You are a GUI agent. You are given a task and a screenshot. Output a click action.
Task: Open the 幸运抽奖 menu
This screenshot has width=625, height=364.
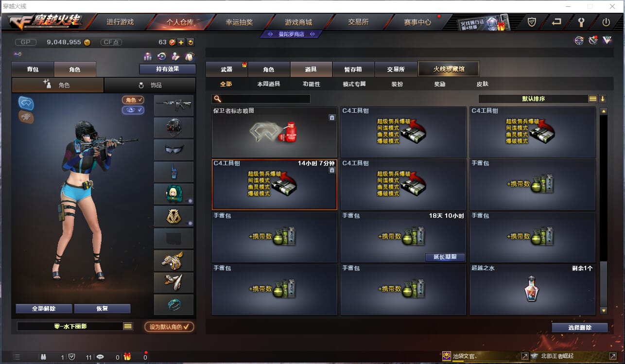239,22
